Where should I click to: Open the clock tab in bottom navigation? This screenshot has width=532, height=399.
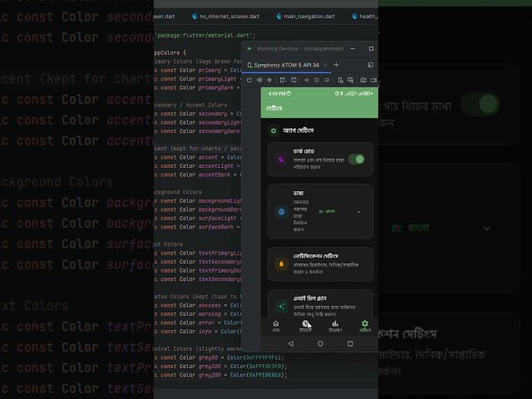pos(305,327)
